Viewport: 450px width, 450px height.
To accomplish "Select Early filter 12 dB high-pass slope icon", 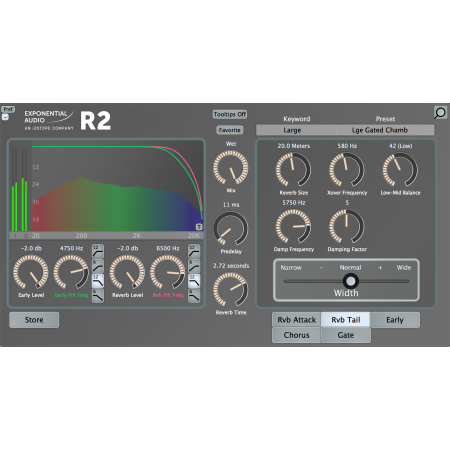I will (x=98, y=251).
